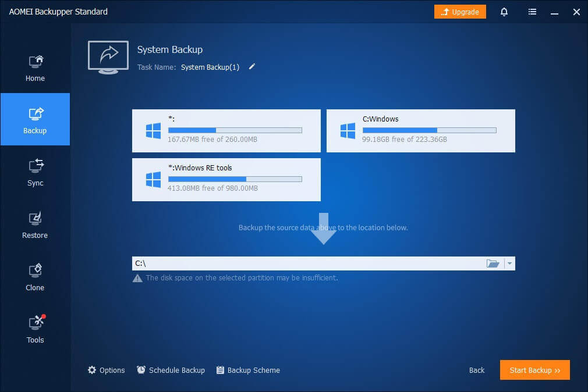Select the Clone tab

click(x=35, y=277)
